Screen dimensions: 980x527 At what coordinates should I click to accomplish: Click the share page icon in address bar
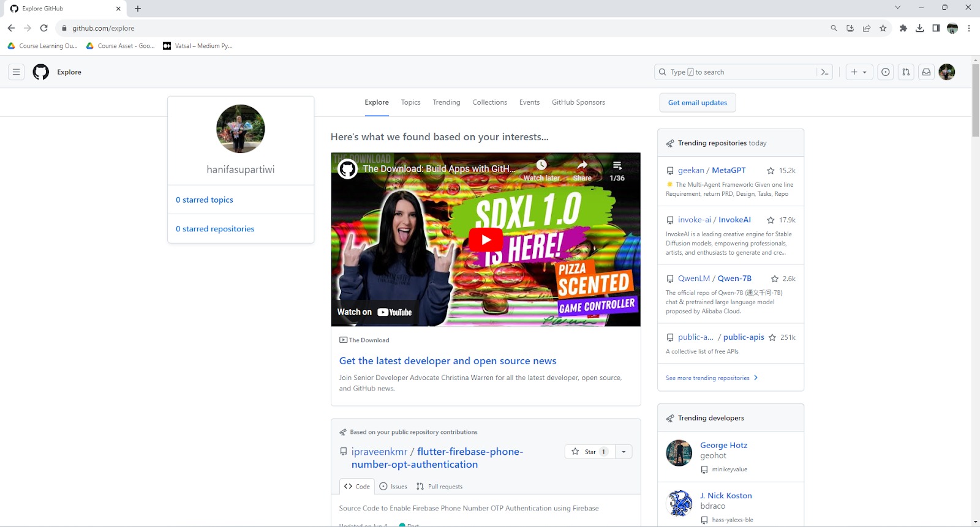click(867, 28)
